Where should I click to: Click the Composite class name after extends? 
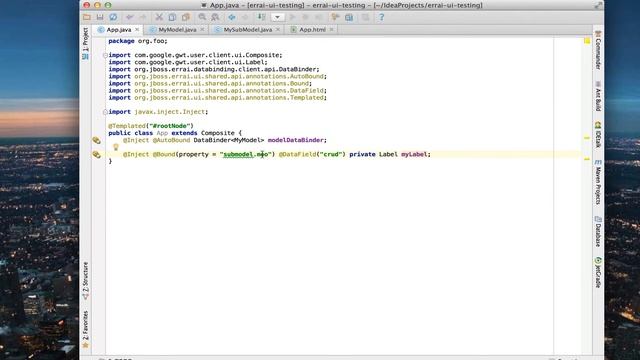218,133
